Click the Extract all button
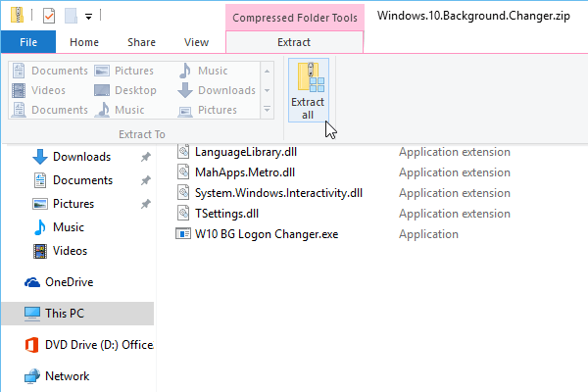This screenshot has width=588, height=392. click(x=309, y=90)
